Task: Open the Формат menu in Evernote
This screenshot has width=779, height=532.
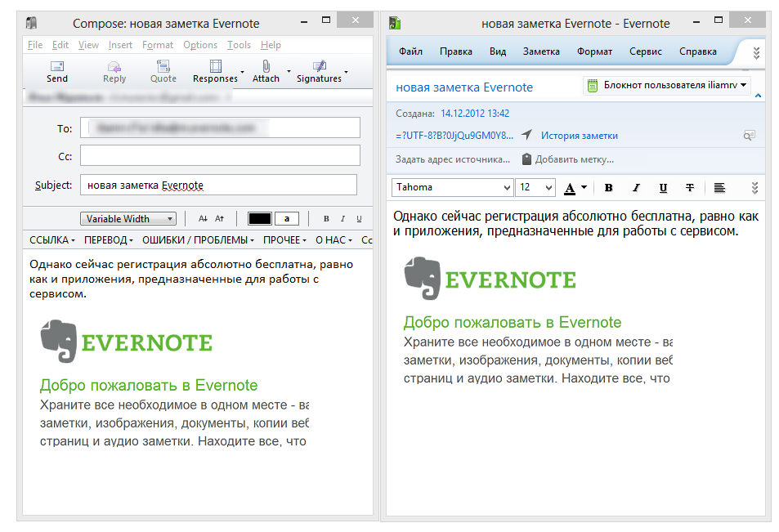Action: pyautogui.click(x=594, y=51)
